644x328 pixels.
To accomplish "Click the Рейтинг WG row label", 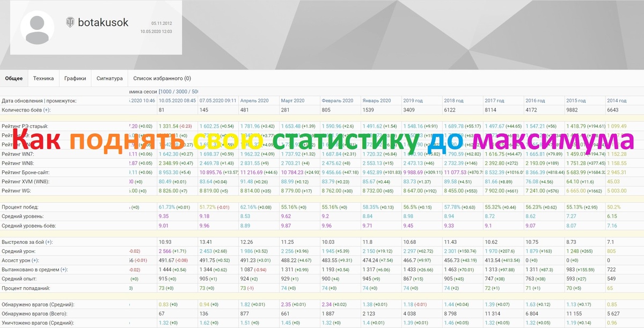I will point(16,190).
